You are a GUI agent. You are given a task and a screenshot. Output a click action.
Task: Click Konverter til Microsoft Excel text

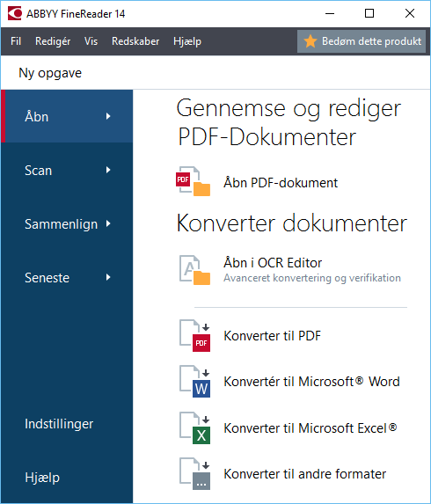tap(310, 428)
